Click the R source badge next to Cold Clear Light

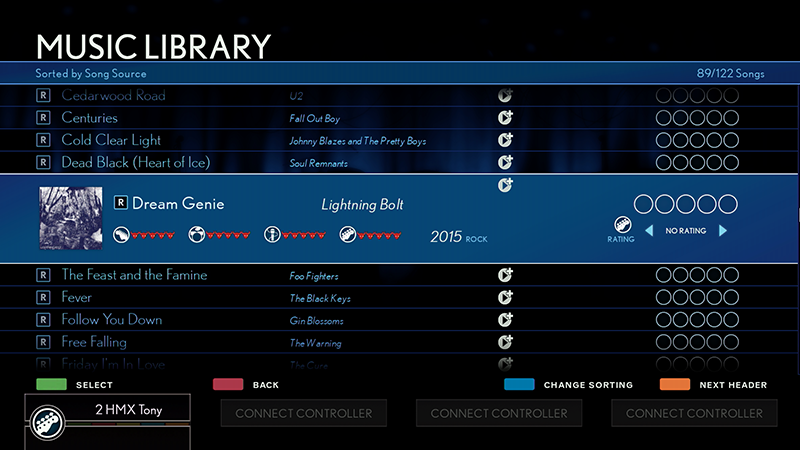pyautogui.click(x=43, y=140)
